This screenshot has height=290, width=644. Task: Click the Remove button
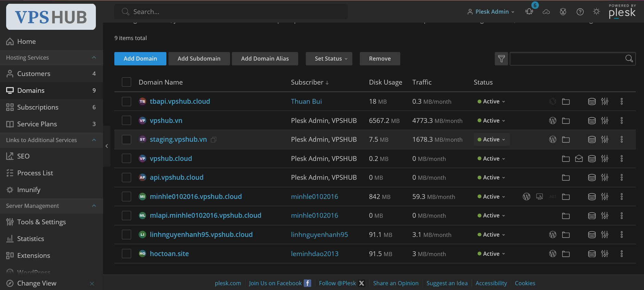pyautogui.click(x=380, y=59)
